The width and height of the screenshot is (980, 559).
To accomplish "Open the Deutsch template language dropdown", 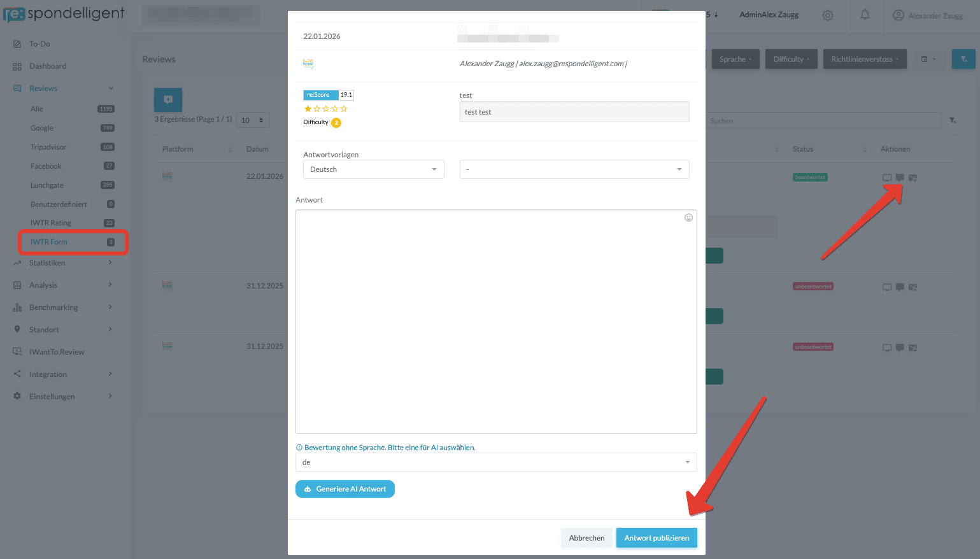I will pos(373,169).
